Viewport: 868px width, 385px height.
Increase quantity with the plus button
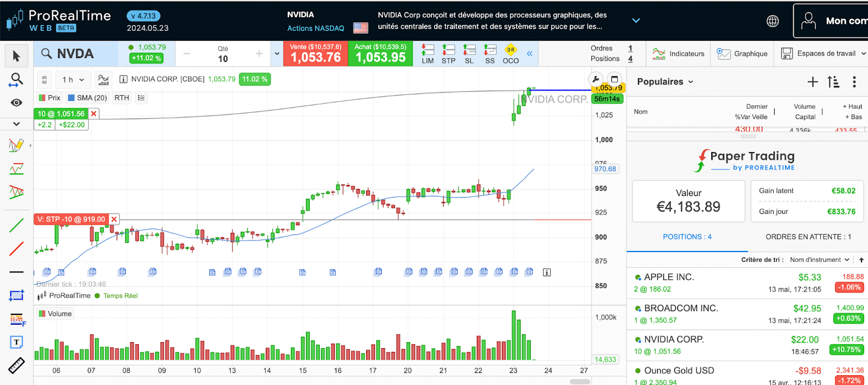(x=259, y=54)
